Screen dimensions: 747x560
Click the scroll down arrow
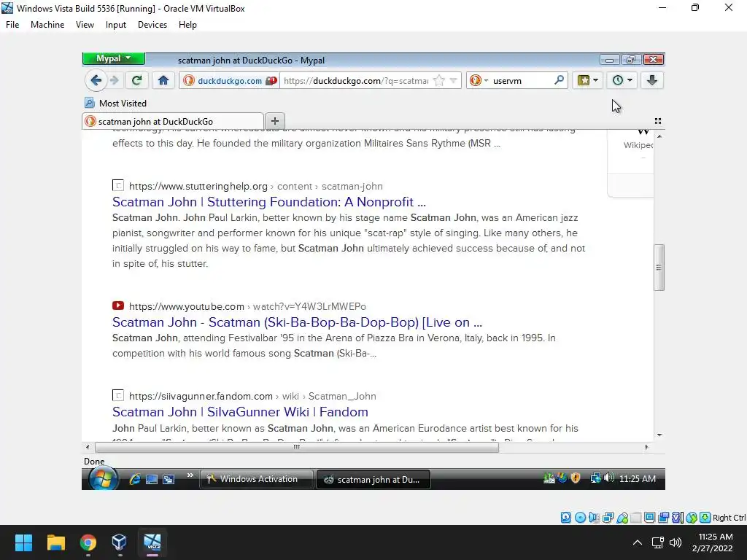(659, 435)
